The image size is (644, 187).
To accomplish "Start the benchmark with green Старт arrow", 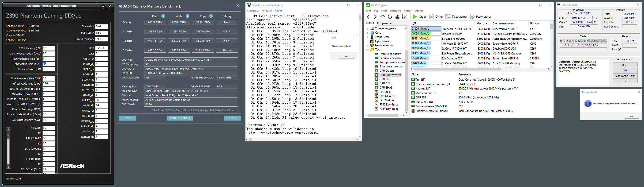I will click(x=420, y=17).
